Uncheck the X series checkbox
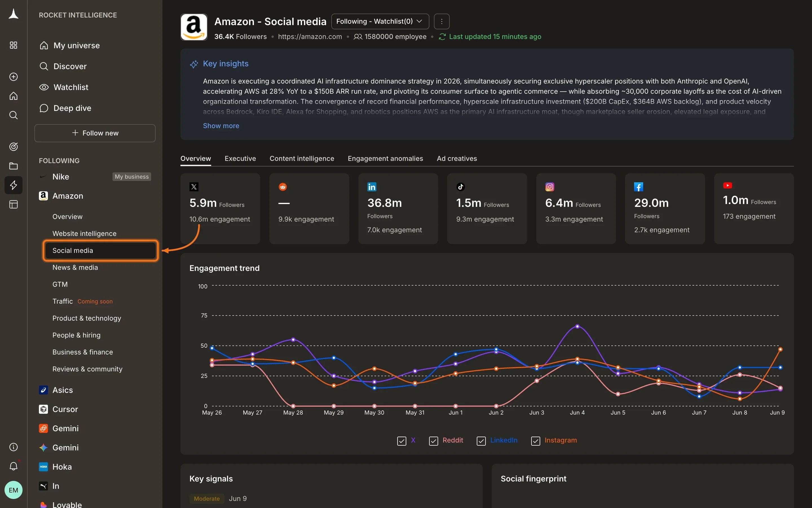Screen dimensions: 812x508 [402, 441]
